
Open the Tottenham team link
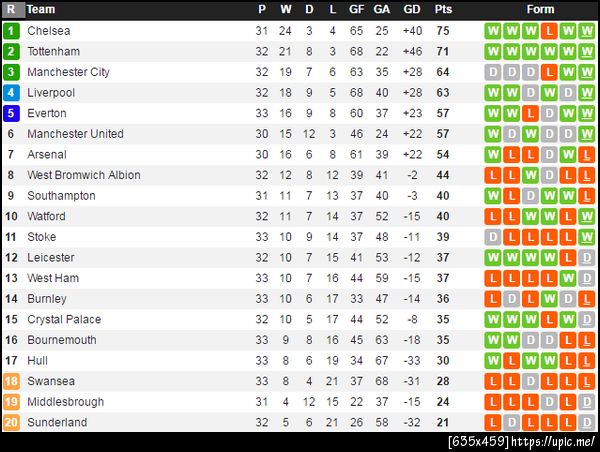click(54, 52)
